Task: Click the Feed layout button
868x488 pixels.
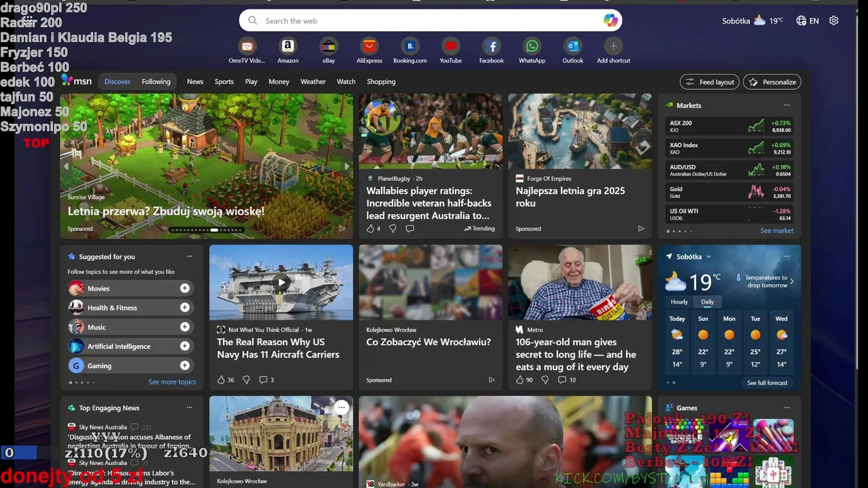Action: pos(709,81)
